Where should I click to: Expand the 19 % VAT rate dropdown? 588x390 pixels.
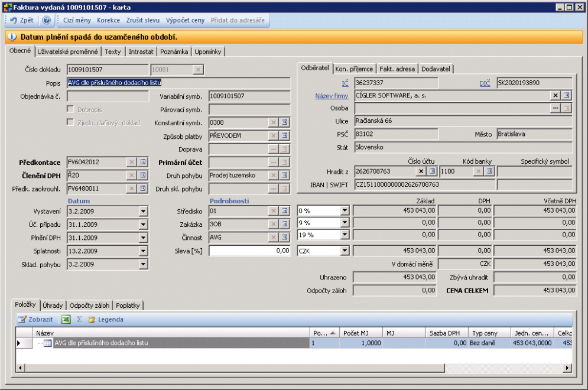345,235
